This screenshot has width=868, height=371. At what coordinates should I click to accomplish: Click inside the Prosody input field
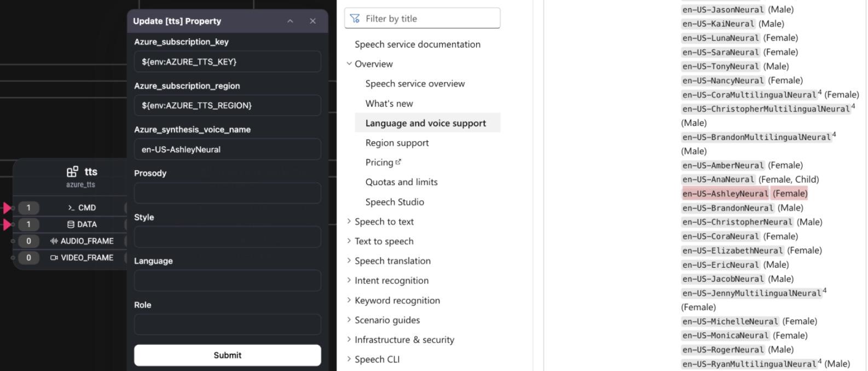click(x=227, y=193)
